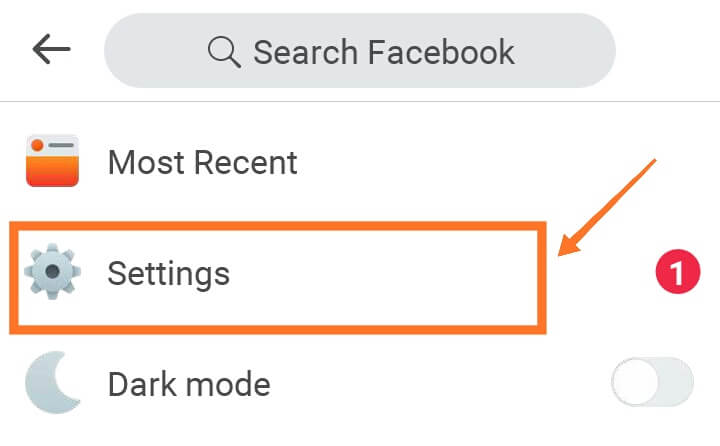Click empty space inside the highlighted Settings row
The height and width of the screenshot is (446, 720).
(x=400, y=274)
